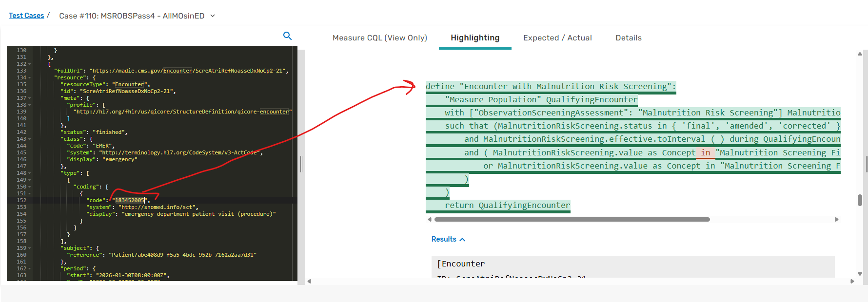Click the CQL horizontal scrollbar right arrow
This screenshot has width=868, height=302.
836,220
